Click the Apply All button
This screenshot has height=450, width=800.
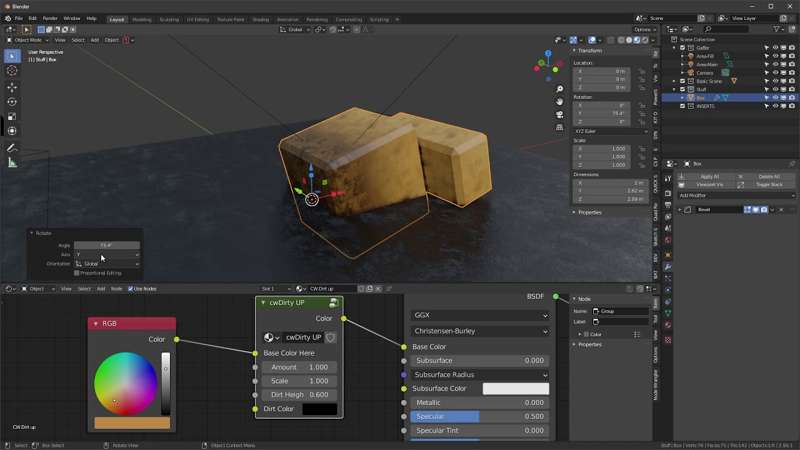(x=710, y=177)
